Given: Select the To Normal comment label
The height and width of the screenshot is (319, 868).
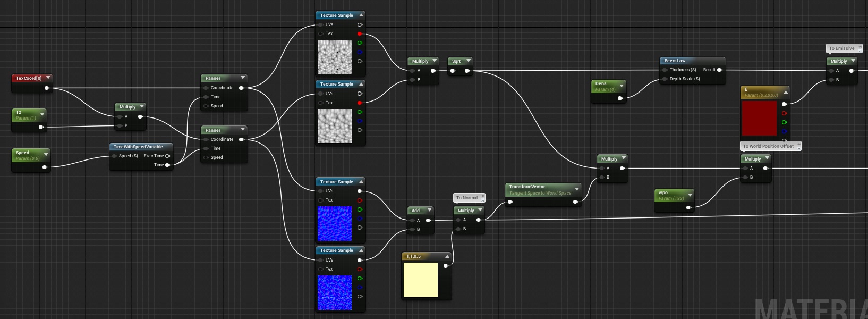Looking at the screenshot, I should click(467, 198).
